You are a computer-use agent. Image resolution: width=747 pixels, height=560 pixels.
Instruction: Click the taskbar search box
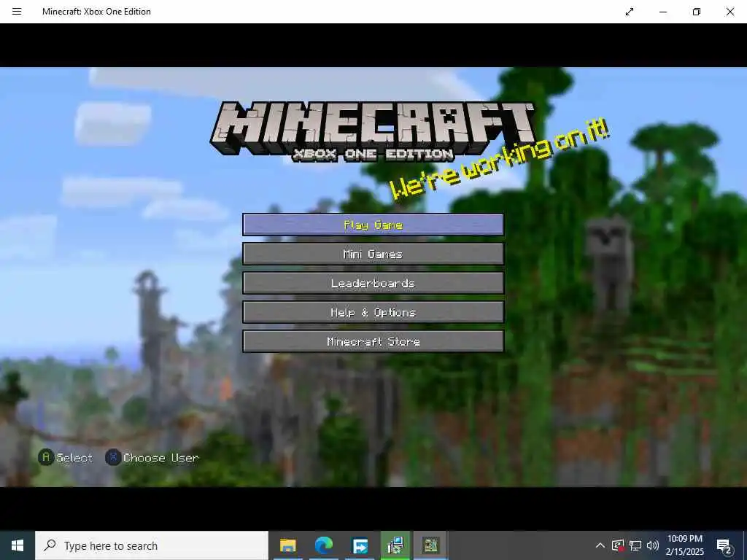pyautogui.click(x=152, y=545)
